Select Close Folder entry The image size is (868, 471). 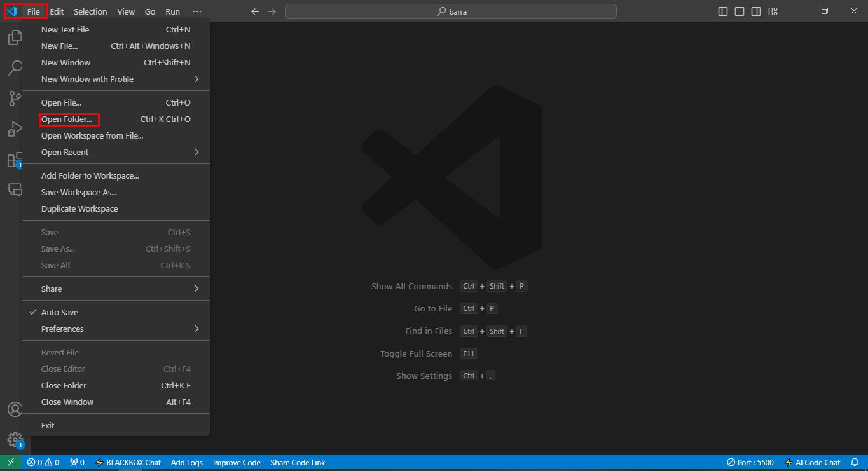(116, 386)
